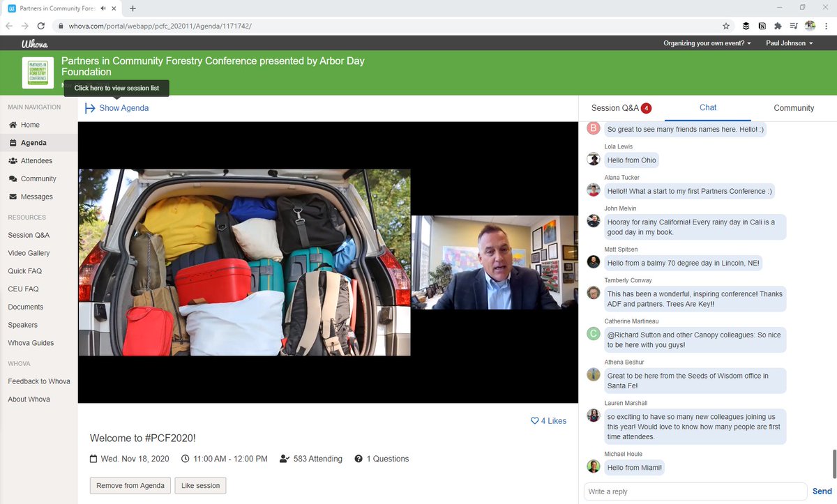Click Michael Houle's chat avatar
Image resolution: width=837 pixels, height=504 pixels.
point(593,466)
